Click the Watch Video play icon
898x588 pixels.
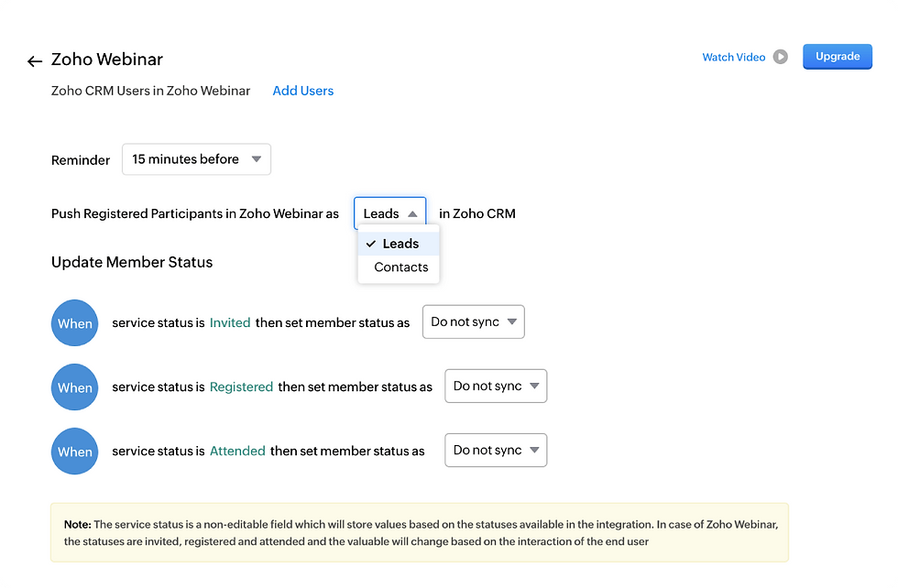(x=780, y=57)
